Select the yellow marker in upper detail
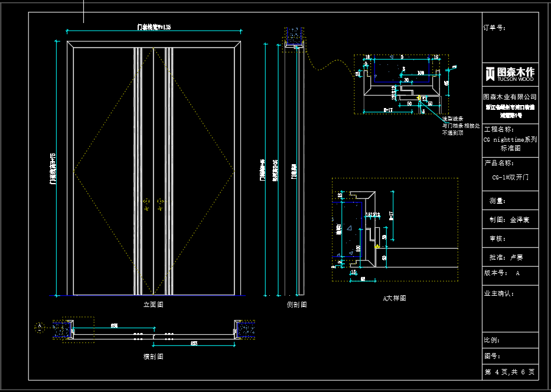The height and width of the screenshot is (392, 551). click(x=419, y=98)
